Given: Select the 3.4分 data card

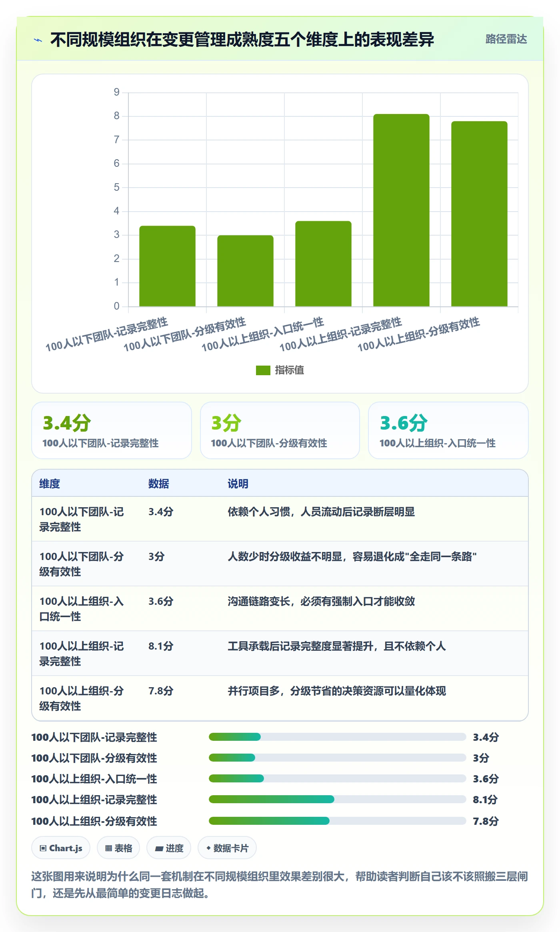Looking at the screenshot, I should [112, 430].
